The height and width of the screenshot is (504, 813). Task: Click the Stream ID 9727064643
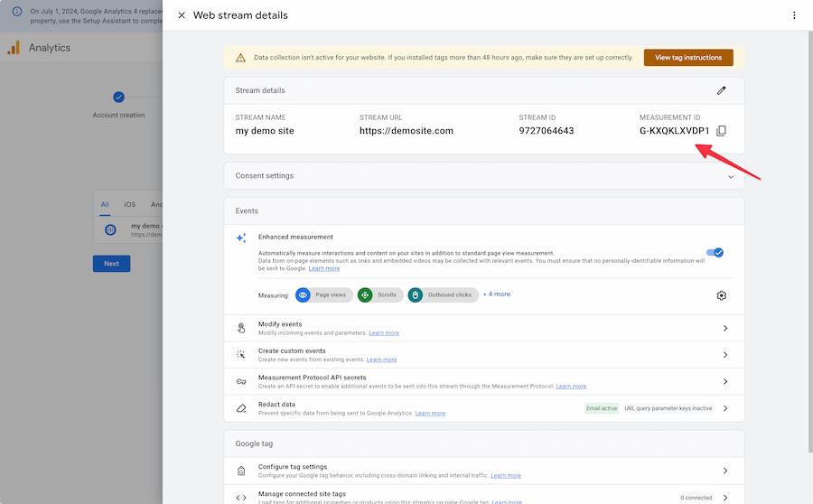546,131
